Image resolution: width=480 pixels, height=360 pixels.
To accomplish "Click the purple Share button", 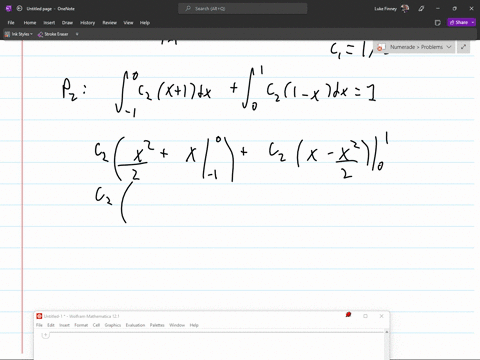I will pyautogui.click(x=459, y=22).
